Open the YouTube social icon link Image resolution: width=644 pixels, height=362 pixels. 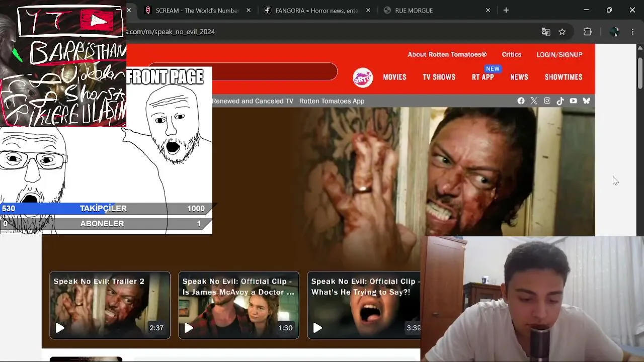click(x=573, y=101)
